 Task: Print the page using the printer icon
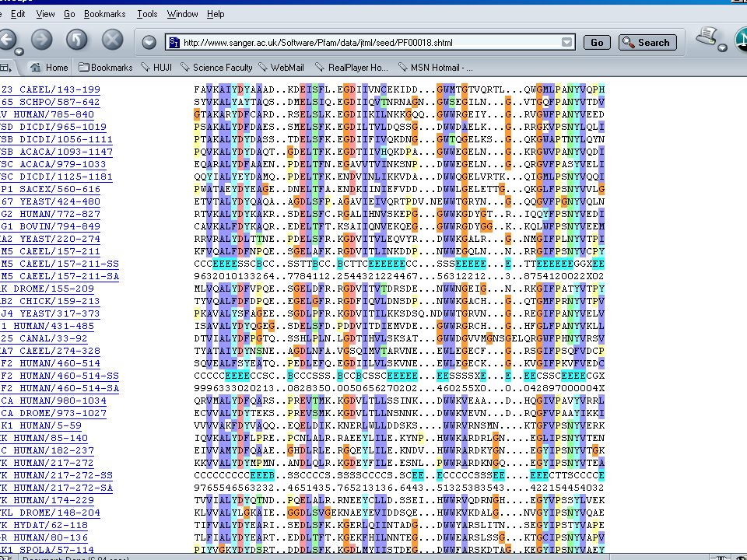pos(707,37)
